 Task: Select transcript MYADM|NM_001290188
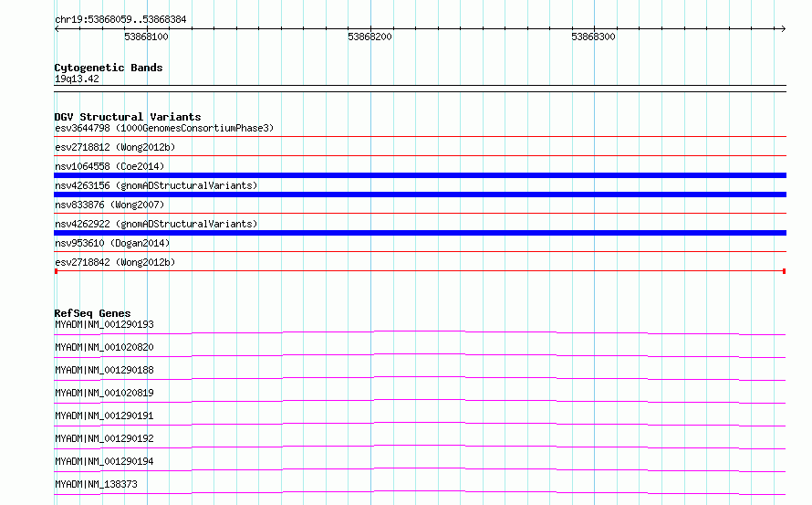tap(104, 370)
